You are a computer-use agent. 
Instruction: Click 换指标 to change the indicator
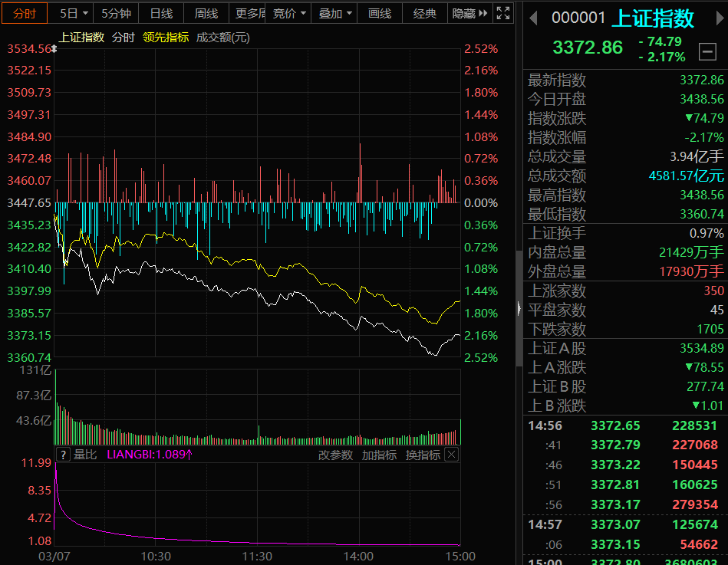click(423, 455)
